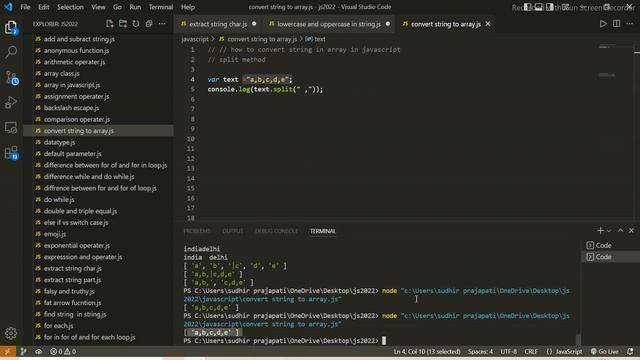Open the terminal launch profile dropdown

(x=609, y=231)
